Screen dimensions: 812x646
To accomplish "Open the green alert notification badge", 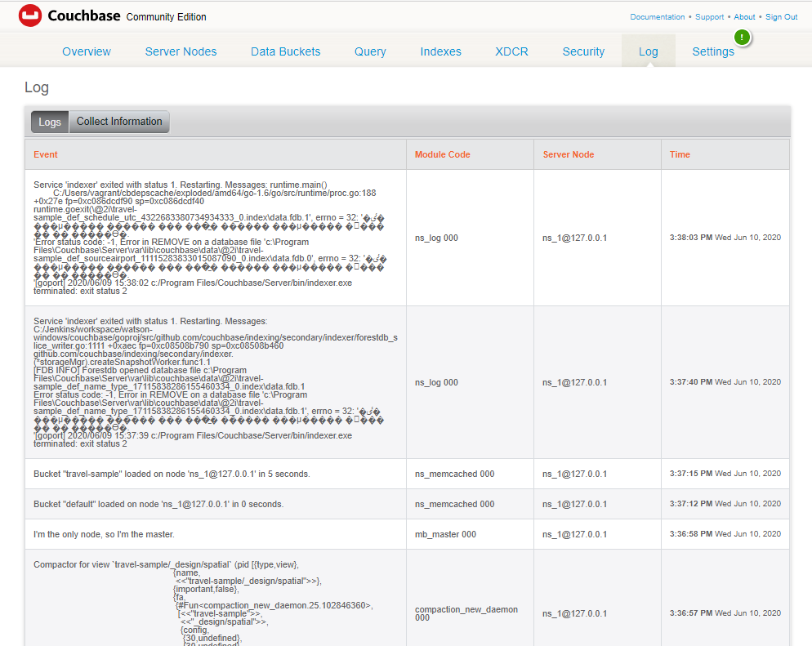I will [x=742, y=38].
